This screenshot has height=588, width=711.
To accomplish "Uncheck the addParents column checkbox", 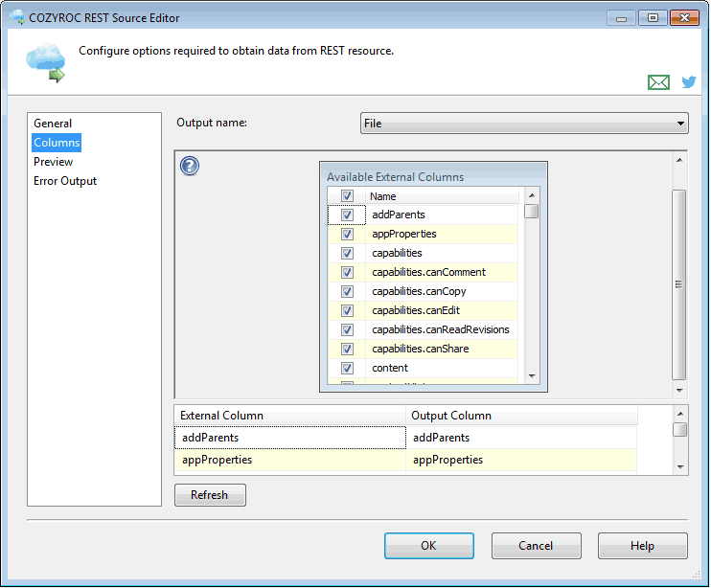I will (347, 215).
